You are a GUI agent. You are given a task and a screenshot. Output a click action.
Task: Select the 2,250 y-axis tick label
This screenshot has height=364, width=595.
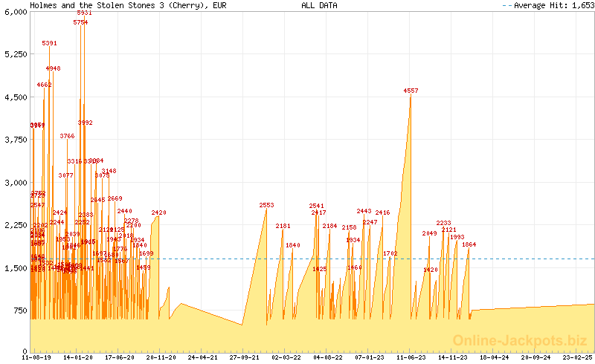click(14, 225)
